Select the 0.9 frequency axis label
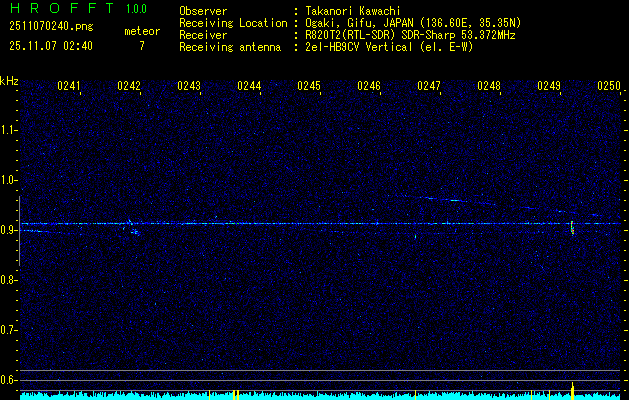629x400 pixels. (x=9, y=230)
